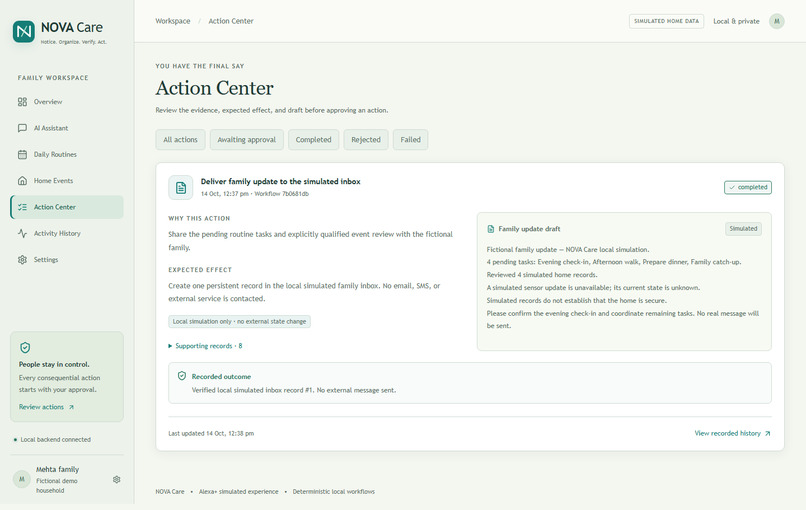Screen dimensions: 806x510
Task: Click Local simulation only no external state change chip
Action: (x=240, y=321)
